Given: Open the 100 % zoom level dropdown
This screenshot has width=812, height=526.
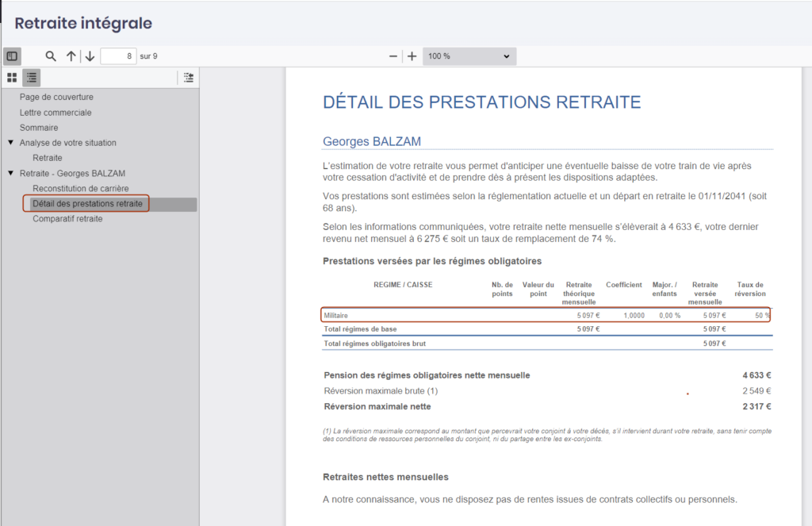Looking at the screenshot, I should [469, 56].
